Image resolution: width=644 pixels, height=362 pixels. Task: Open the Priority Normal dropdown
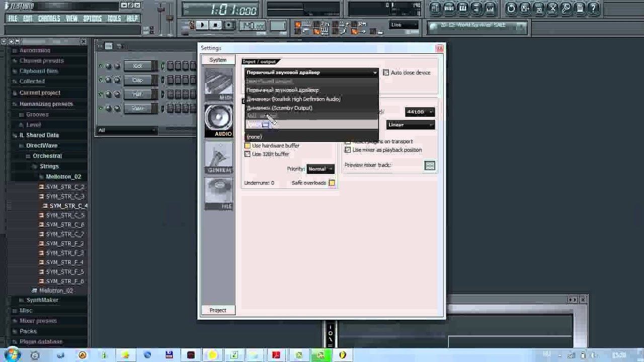click(x=320, y=169)
